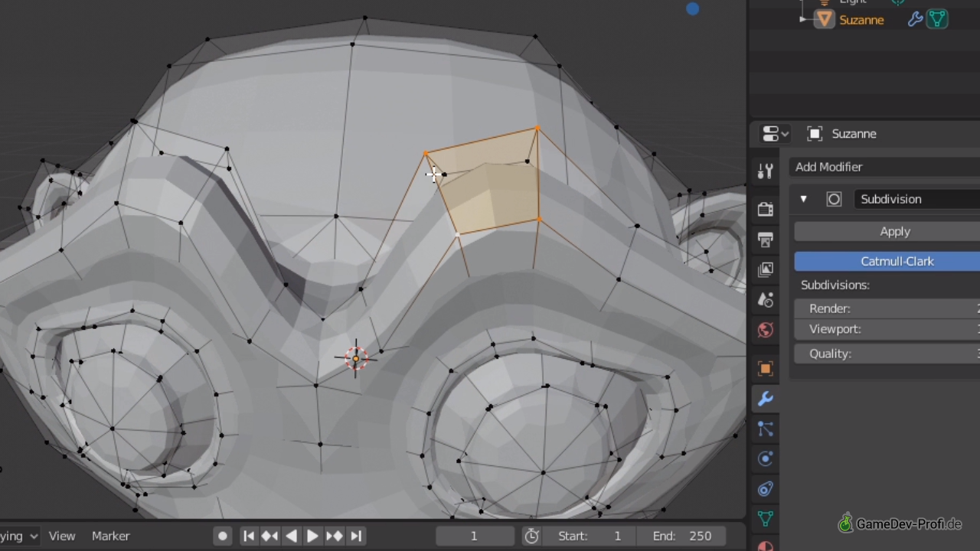Open the Object properties tab

click(x=765, y=368)
